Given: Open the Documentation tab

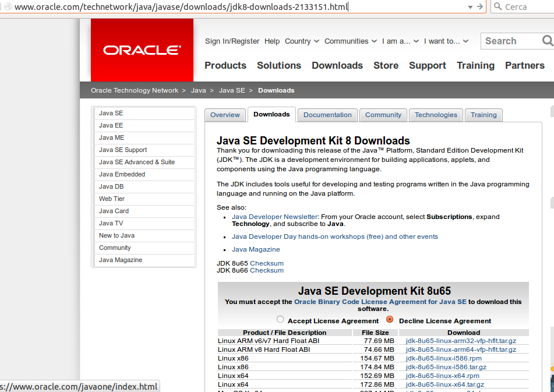Looking at the screenshot, I should click(x=327, y=115).
